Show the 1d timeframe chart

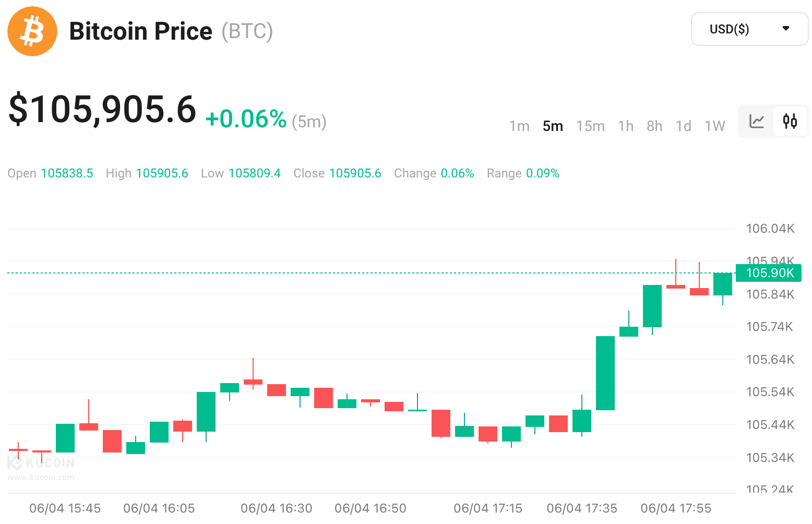[x=683, y=126]
